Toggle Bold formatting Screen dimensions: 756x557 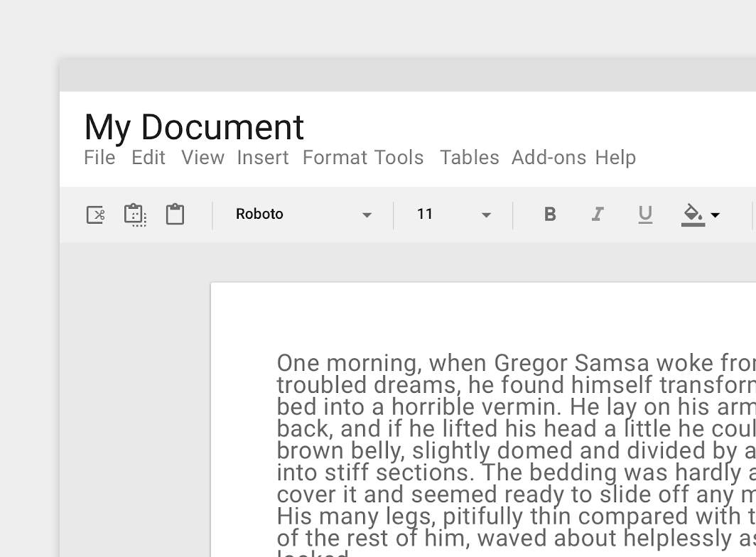(550, 214)
